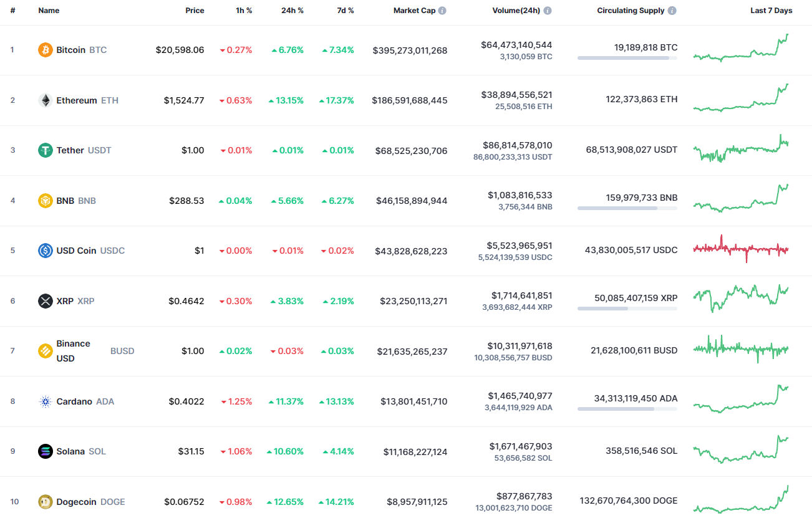
Task: Open the Volume(24h) info tooltip icon
Action: [548, 10]
